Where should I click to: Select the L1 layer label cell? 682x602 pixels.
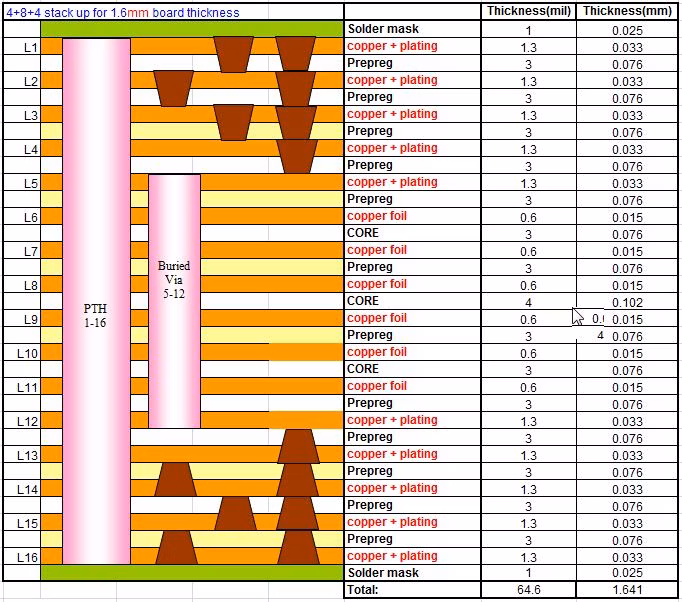click(22, 47)
